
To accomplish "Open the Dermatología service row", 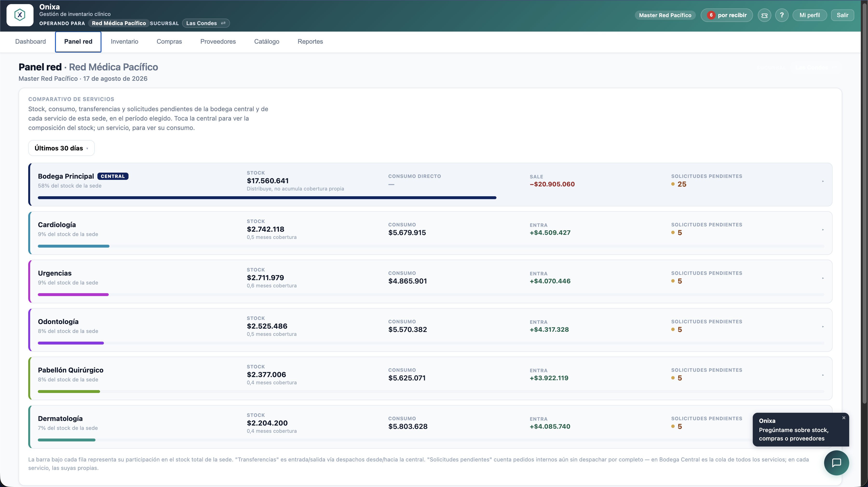I will click(x=430, y=427).
